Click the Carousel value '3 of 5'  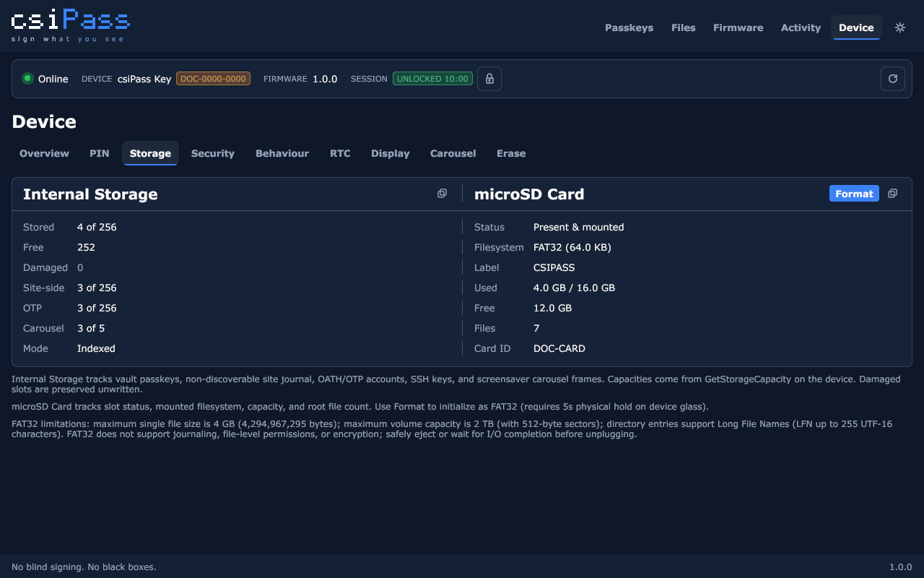(91, 328)
